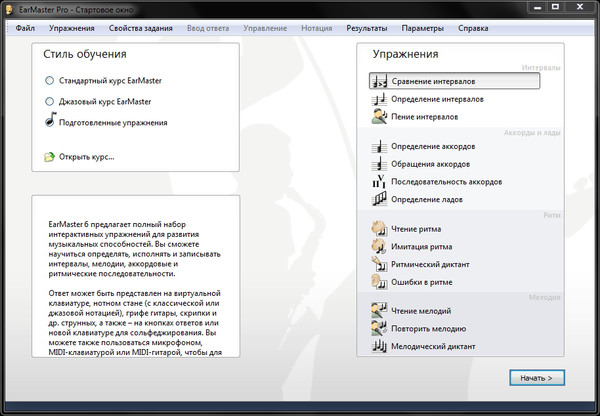
Task: Choose the Подготовленные упражнения option
Action: (x=112, y=122)
